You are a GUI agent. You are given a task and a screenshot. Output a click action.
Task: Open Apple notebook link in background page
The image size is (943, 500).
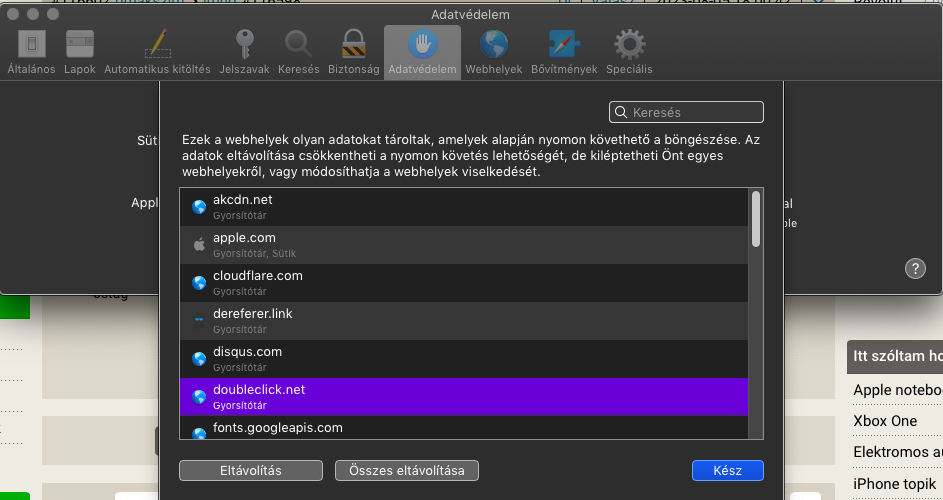[x=898, y=390]
